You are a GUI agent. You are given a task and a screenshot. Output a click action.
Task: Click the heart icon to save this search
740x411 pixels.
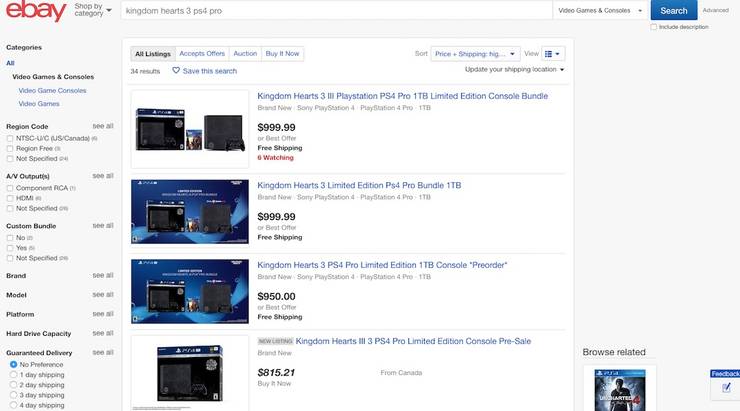(177, 71)
